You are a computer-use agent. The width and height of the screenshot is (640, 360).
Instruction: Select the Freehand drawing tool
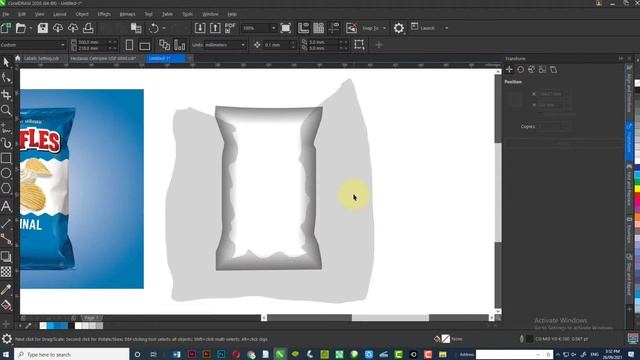pos(6,128)
